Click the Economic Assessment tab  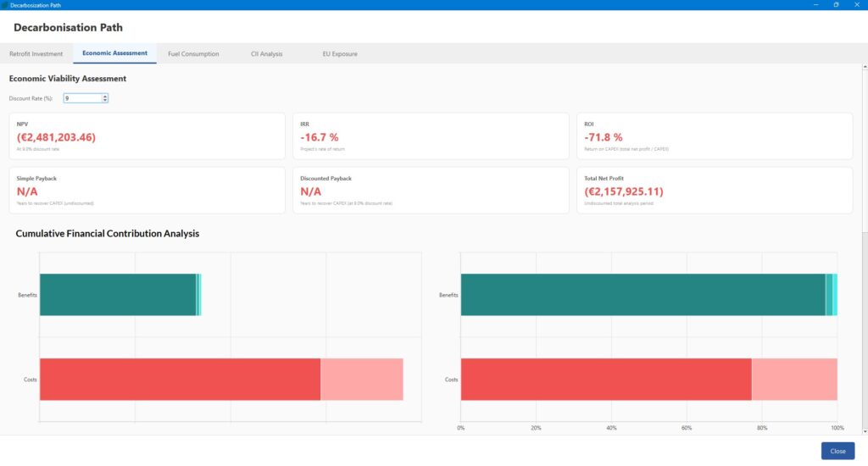114,53
